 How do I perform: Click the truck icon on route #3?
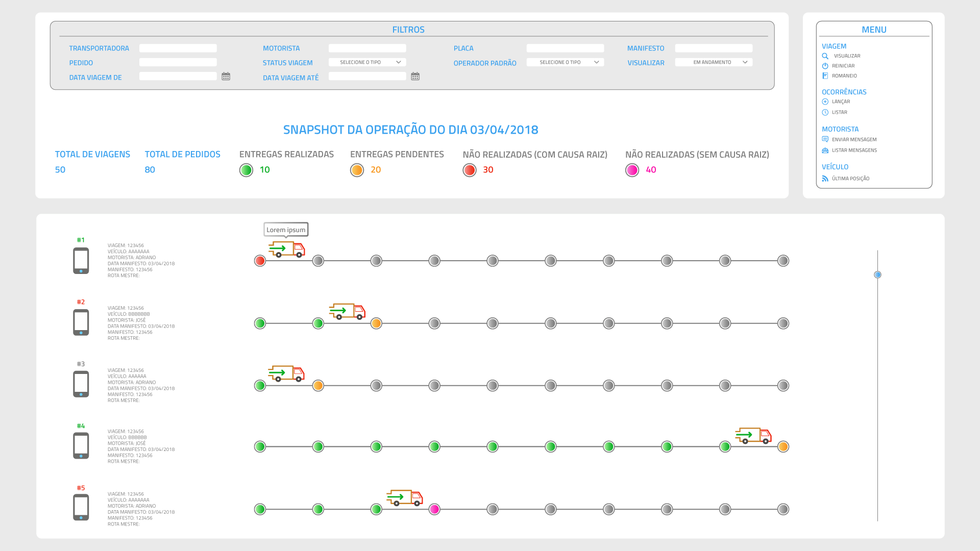(286, 373)
